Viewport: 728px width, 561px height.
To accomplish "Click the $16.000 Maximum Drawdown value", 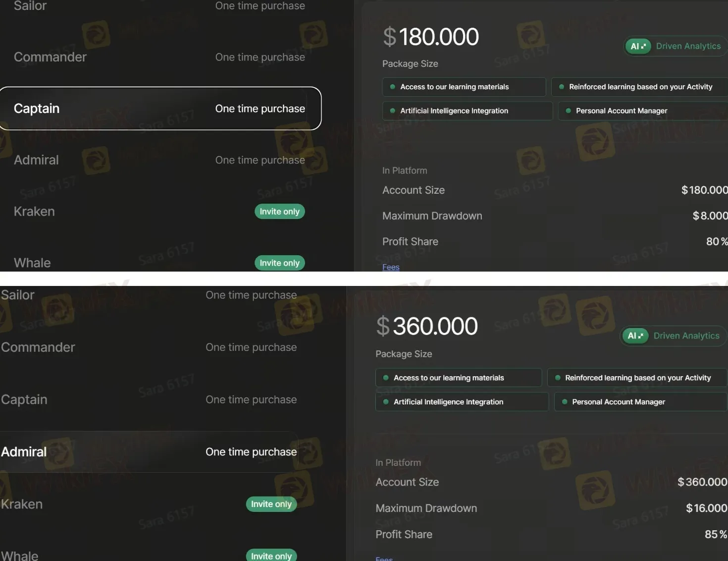I will coord(707,508).
